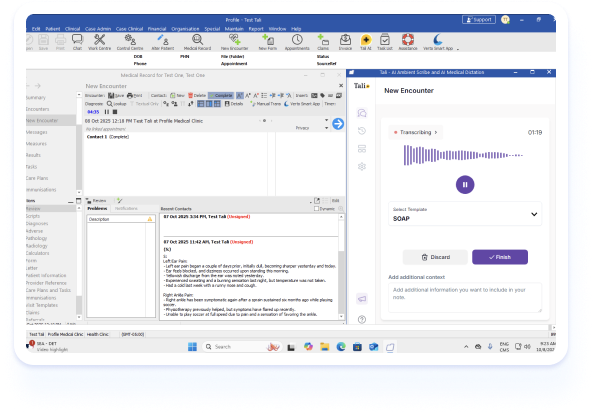This screenshot has width=594, height=415.
Task: Click Delete contact in the encounter toolbar
Action: 197,96
